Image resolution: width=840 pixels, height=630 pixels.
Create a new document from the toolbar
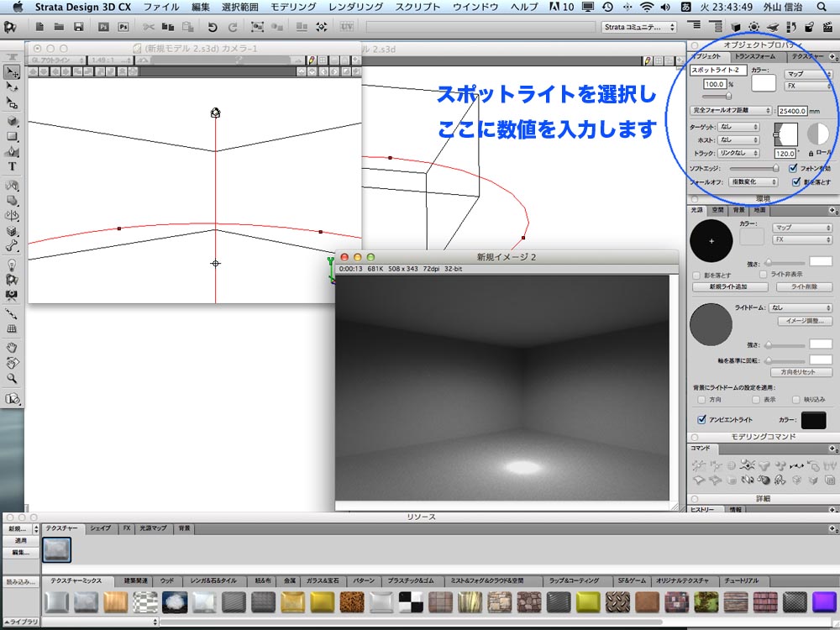[x=39, y=27]
